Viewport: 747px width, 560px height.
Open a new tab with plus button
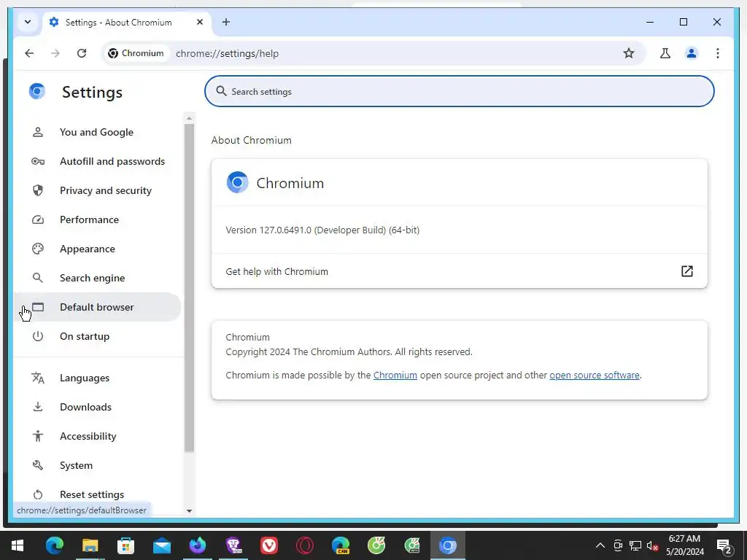pos(226,22)
